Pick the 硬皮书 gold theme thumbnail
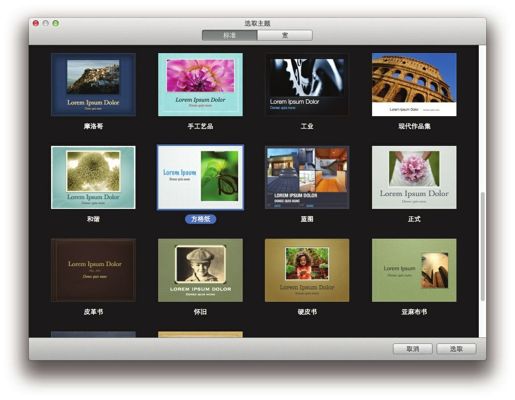515x400 pixels. tap(307, 270)
